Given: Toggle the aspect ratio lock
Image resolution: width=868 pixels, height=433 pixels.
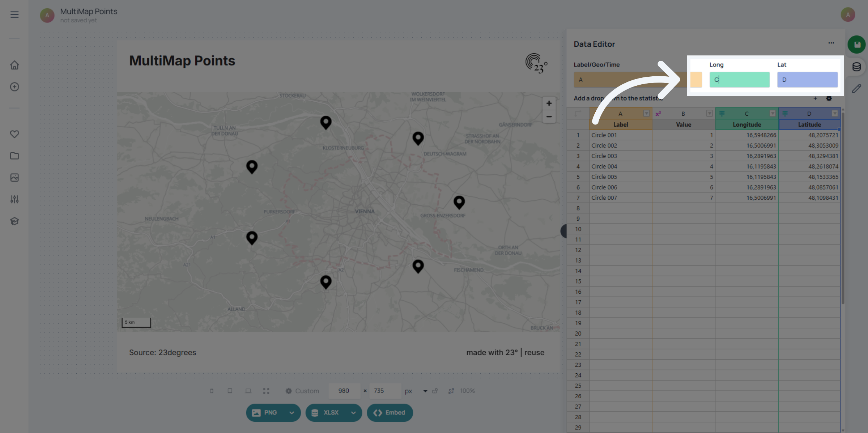Looking at the screenshot, I should pyautogui.click(x=435, y=391).
